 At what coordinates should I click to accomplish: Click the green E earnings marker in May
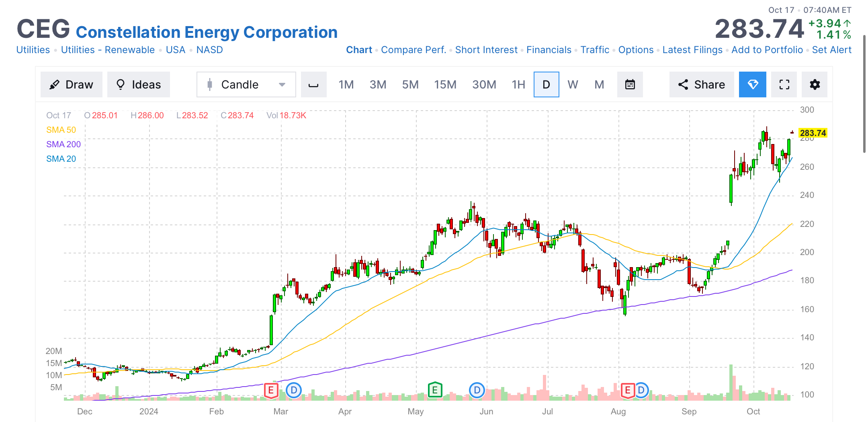pyautogui.click(x=434, y=389)
